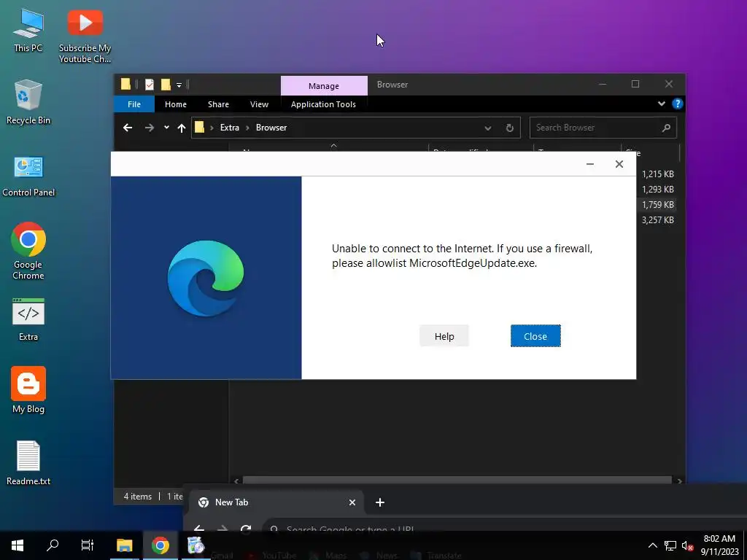Switch to the Home ribbon tab
The height and width of the screenshot is (560, 747).
coord(175,104)
